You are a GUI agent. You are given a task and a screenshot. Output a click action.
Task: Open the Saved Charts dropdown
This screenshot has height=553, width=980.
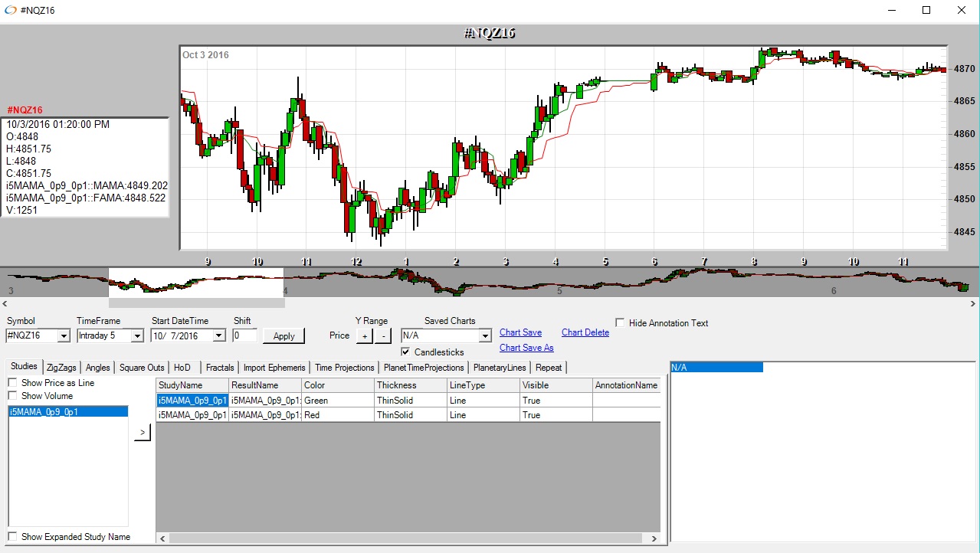coord(484,336)
